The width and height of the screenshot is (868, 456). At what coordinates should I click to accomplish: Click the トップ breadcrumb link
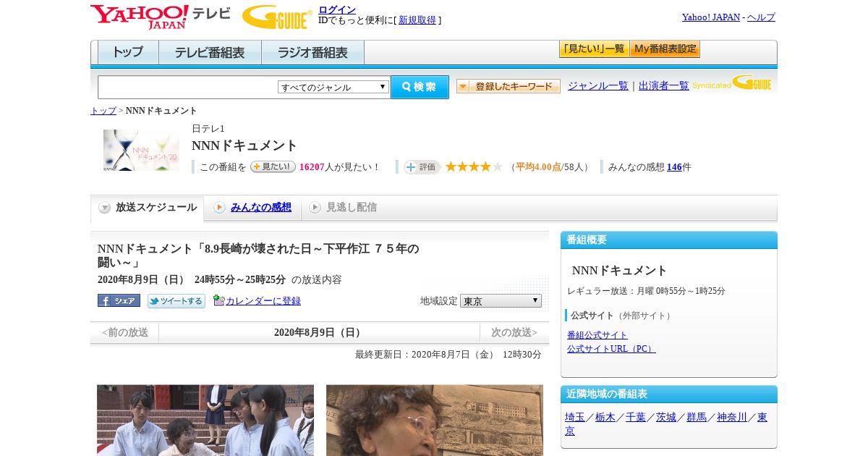click(103, 111)
